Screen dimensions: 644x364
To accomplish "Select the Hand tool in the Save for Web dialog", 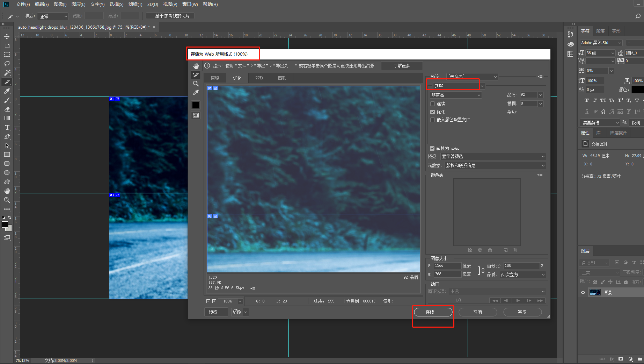I will [196, 66].
